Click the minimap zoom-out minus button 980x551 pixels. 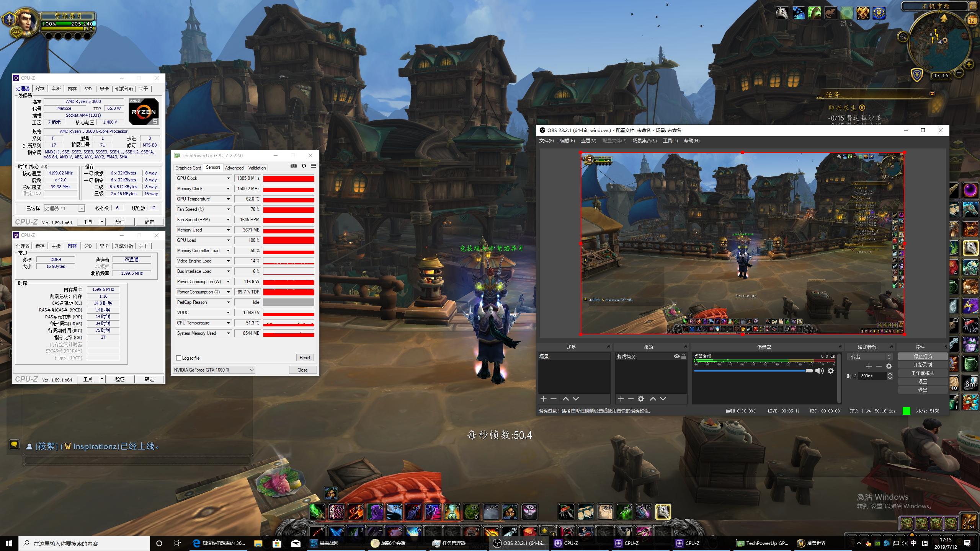click(x=959, y=72)
